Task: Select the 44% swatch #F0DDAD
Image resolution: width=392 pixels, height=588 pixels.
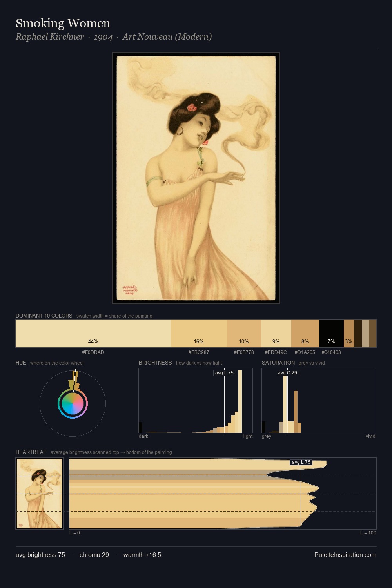Action: click(93, 334)
